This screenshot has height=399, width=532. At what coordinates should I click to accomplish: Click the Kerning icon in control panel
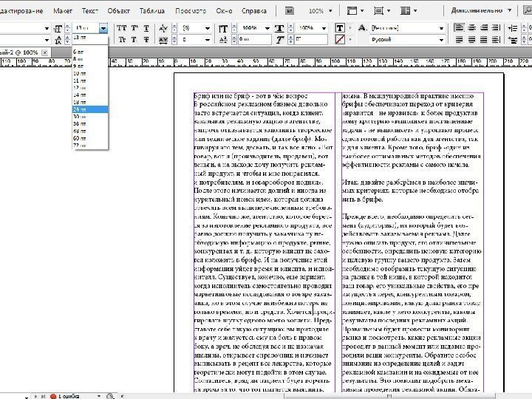point(163,28)
